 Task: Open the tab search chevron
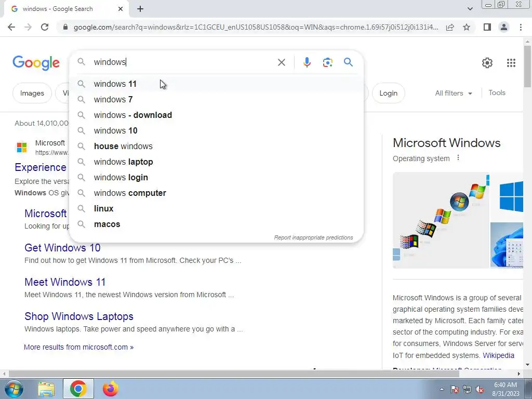click(x=470, y=9)
